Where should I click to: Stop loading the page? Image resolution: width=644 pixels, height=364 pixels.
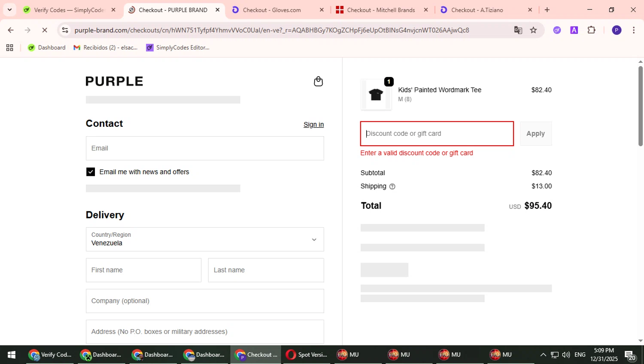(x=45, y=30)
